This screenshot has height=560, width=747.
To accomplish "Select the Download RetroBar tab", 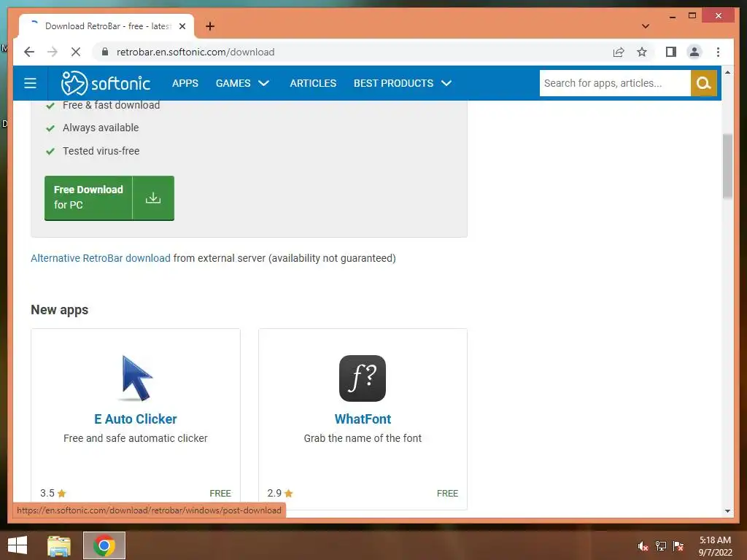I will (x=107, y=26).
